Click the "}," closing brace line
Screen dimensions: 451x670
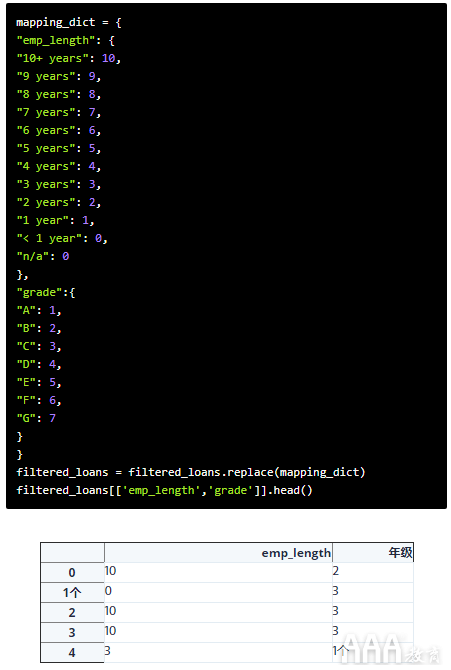click(x=23, y=274)
